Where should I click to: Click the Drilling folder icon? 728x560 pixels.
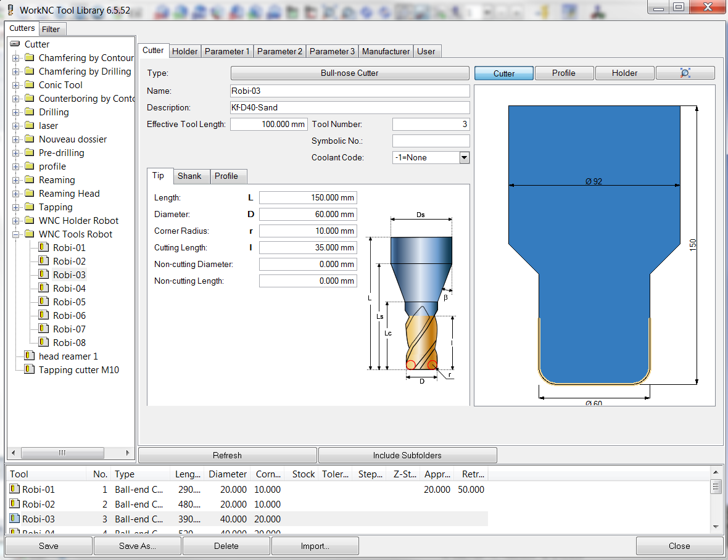tap(29, 112)
